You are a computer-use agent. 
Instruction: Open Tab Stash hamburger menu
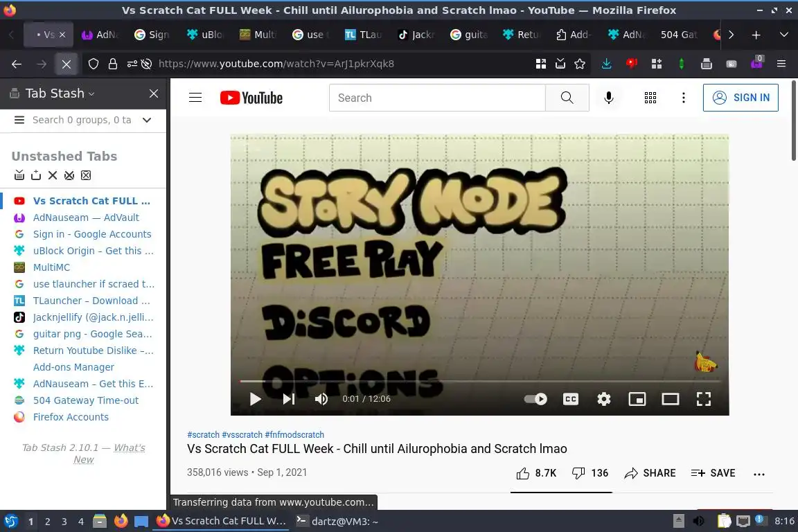point(19,120)
